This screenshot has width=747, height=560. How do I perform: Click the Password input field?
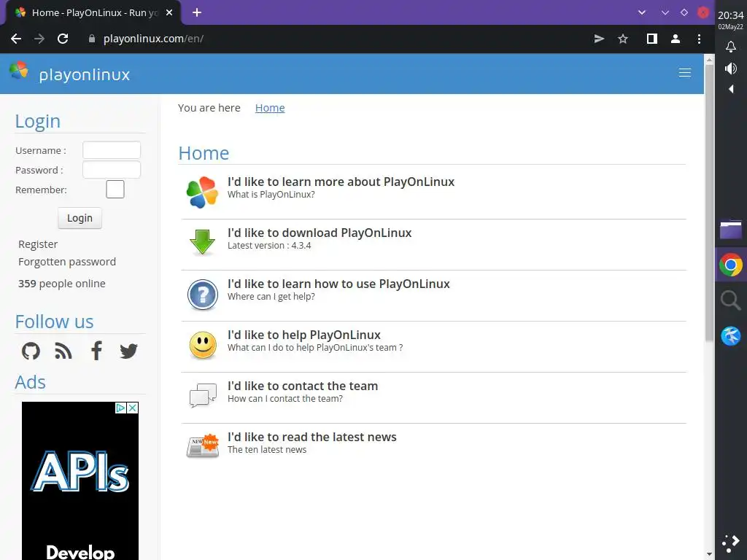(x=112, y=169)
